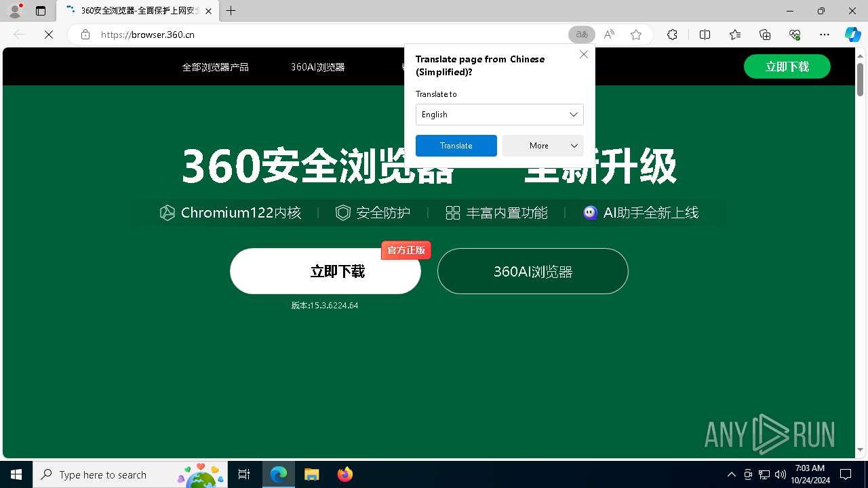Open File Explorer from taskbar
The width and height of the screenshot is (868, 488).
coord(311,474)
